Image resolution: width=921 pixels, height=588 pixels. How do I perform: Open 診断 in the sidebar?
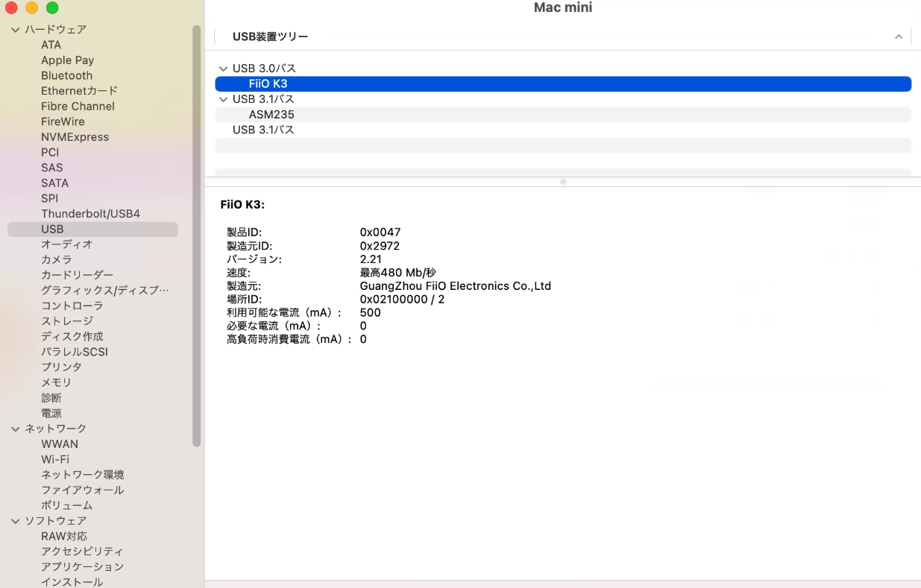51,398
